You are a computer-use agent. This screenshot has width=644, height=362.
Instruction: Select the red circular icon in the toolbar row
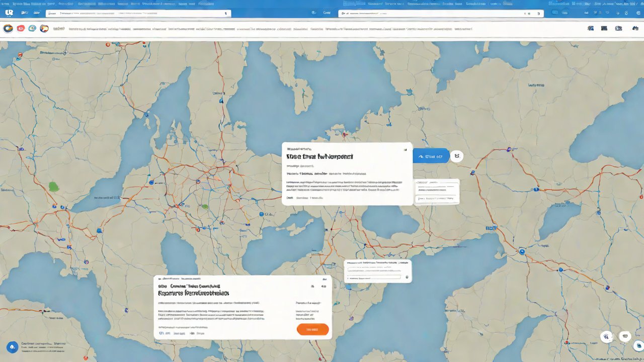(x=21, y=29)
